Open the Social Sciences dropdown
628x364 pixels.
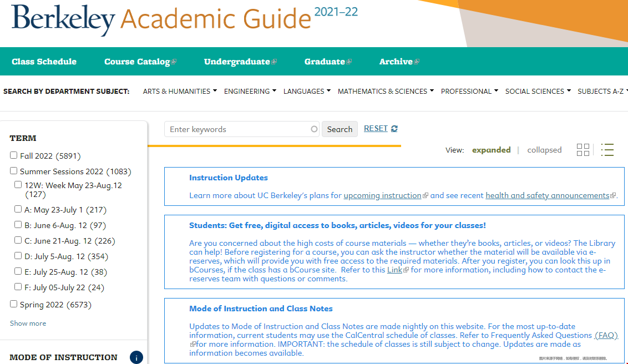click(538, 92)
